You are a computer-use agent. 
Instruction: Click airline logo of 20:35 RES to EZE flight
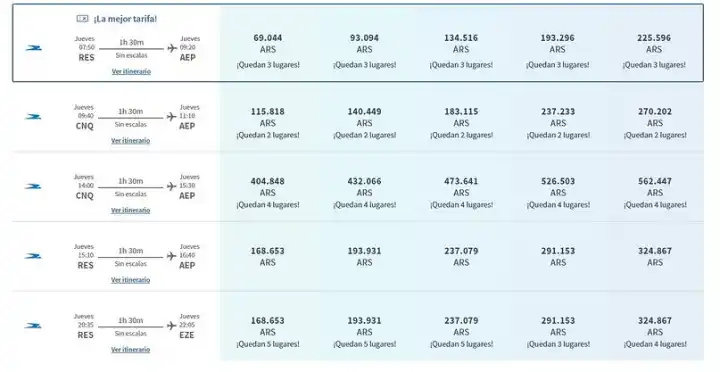pyautogui.click(x=33, y=326)
